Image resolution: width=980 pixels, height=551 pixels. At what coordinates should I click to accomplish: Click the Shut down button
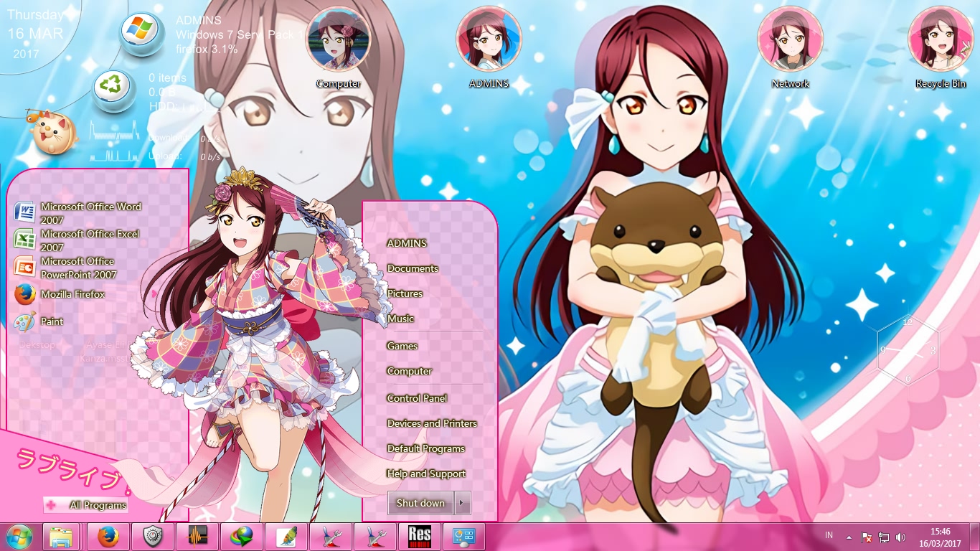(x=421, y=503)
